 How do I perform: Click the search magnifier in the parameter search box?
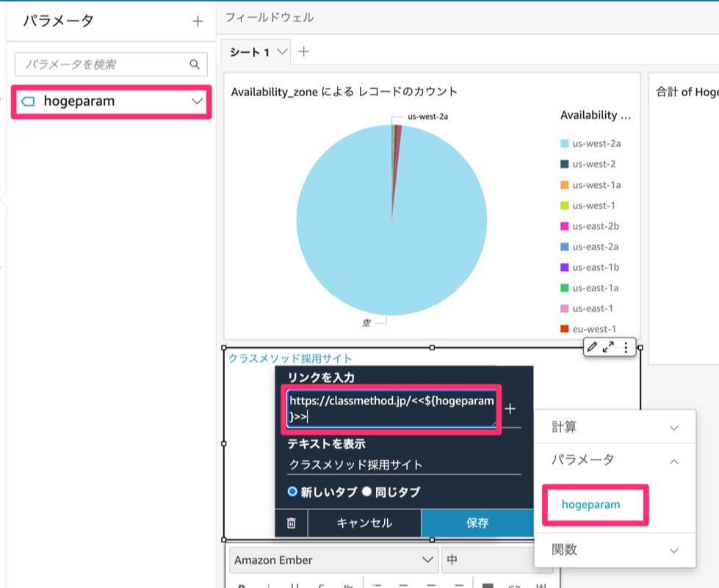pyautogui.click(x=194, y=64)
